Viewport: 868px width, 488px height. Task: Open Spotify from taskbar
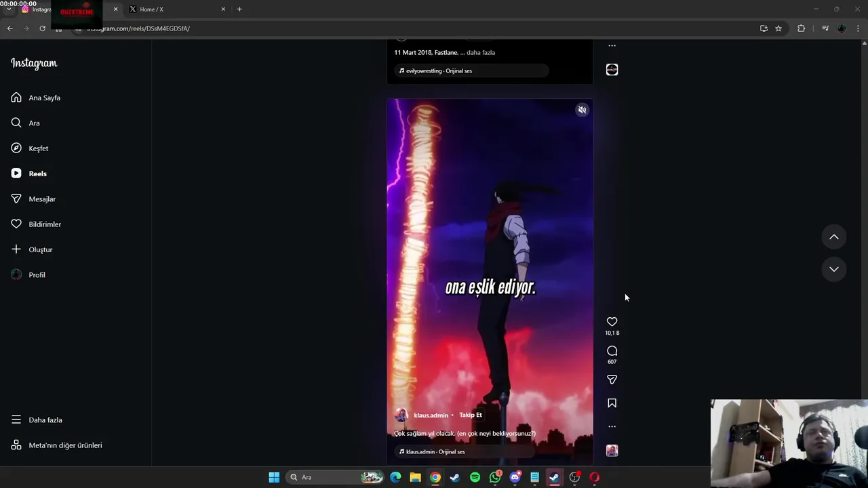475,477
